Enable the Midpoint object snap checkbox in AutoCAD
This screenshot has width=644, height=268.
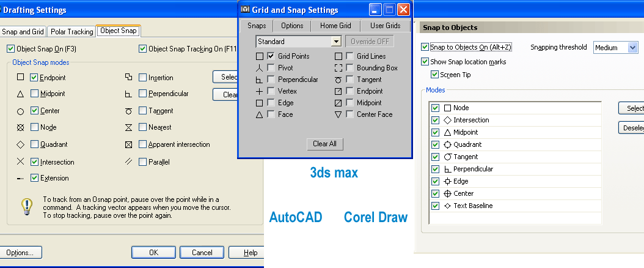point(34,94)
